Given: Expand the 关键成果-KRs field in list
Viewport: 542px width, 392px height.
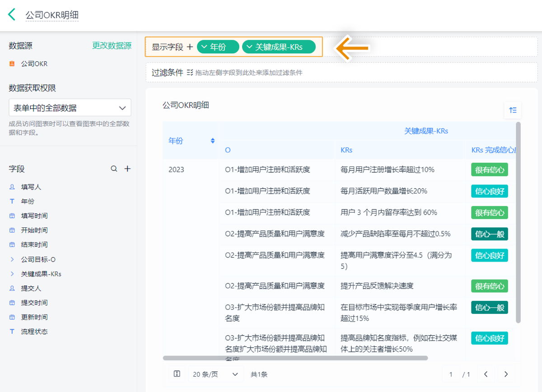Looking at the screenshot, I should click(x=12, y=274).
